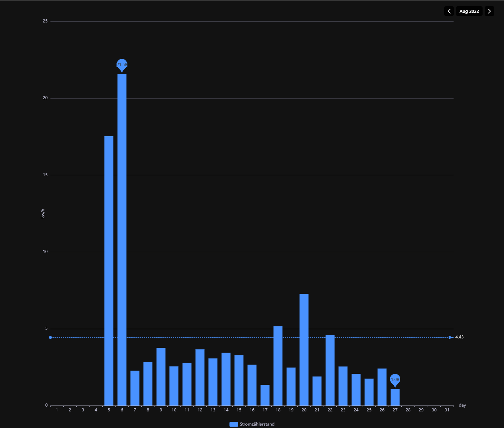Viewport: 504px width, 428px height.
Task: Click the 4.43 average value label
Action: pyautogui.click(x=459, y=337)
